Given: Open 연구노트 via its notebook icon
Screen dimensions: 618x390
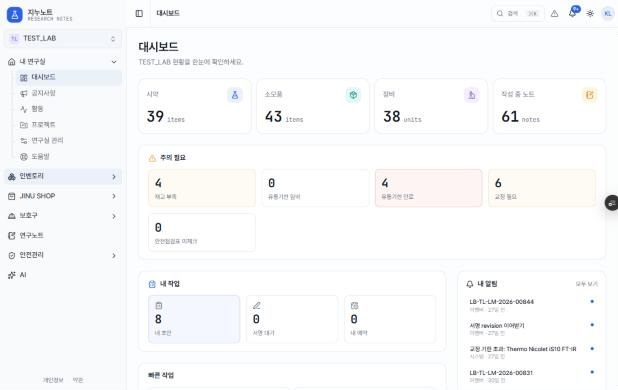Looking at the screenshot, I should (12, 236).
